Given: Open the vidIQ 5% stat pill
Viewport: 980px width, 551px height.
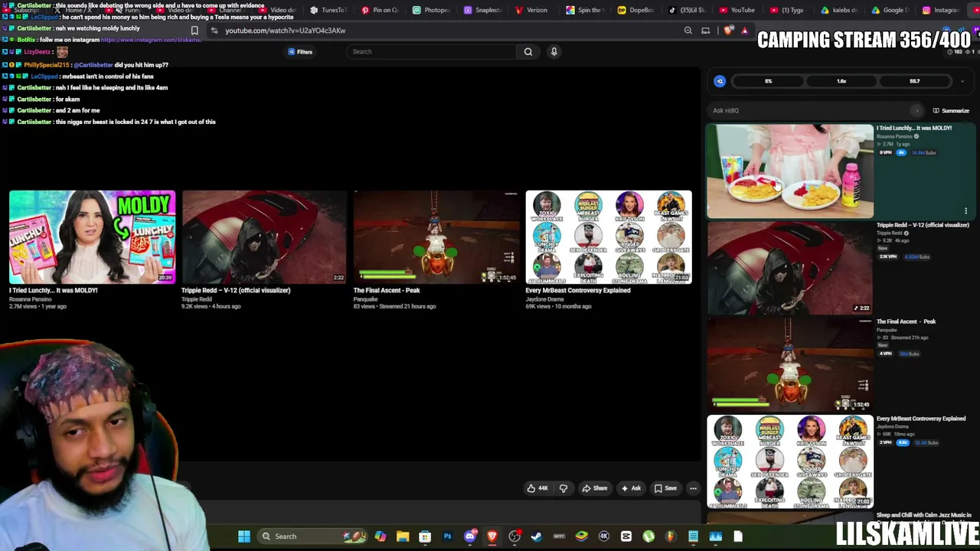Looking at the screenshot, I should [768, 81].
